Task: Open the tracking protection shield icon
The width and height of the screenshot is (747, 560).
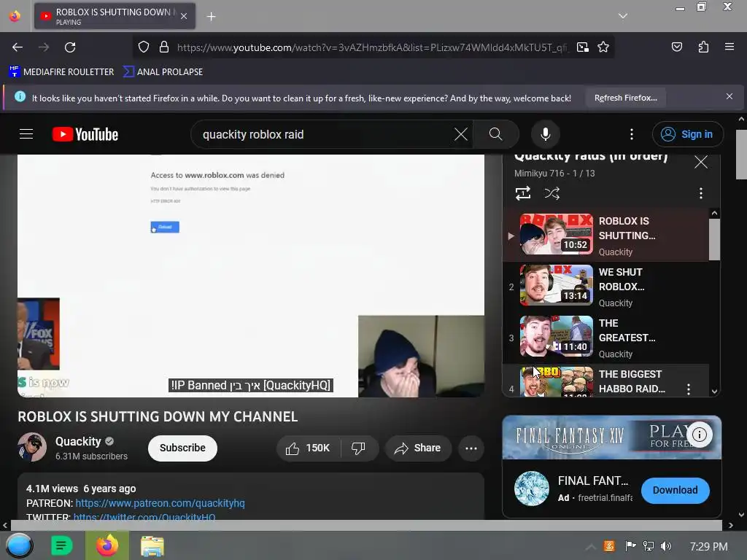Action: click(144, 47)
